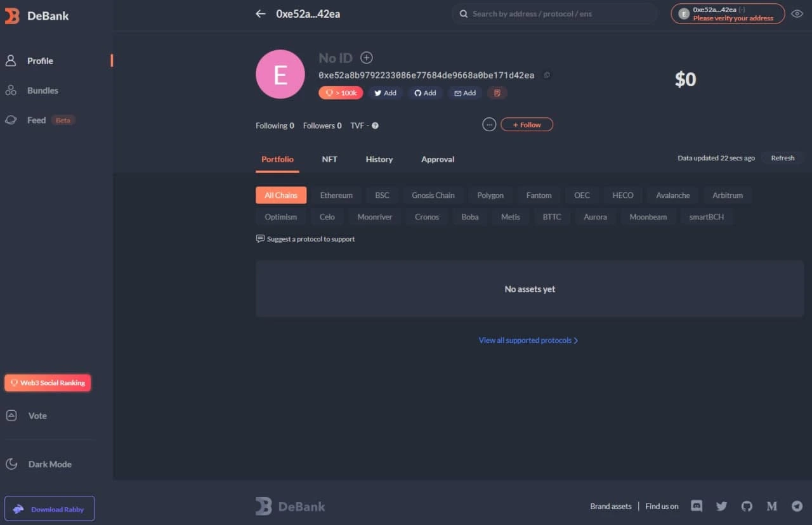
Task: Open the History tab
Action: pos(379,159)
